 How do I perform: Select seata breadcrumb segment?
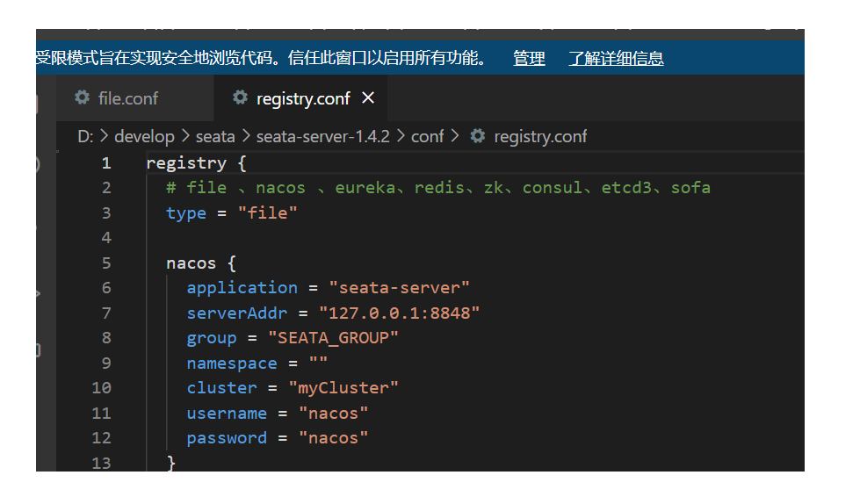tap(215, 137)
